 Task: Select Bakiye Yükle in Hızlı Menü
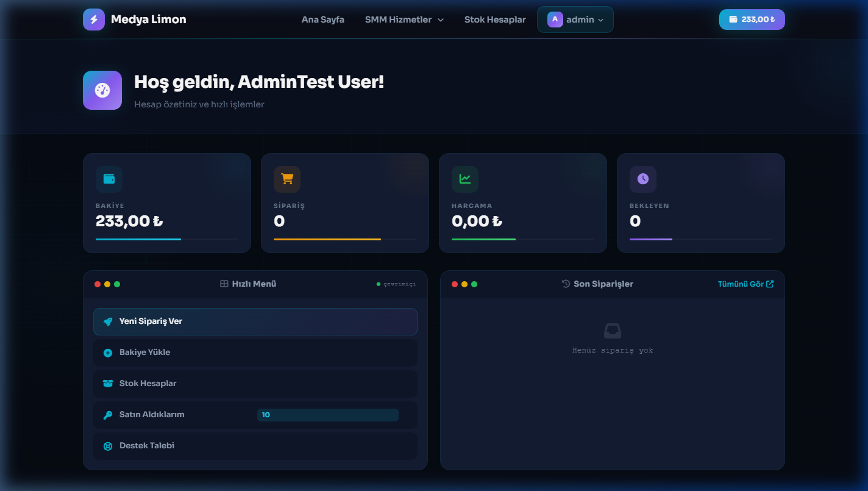click(144, 353)
